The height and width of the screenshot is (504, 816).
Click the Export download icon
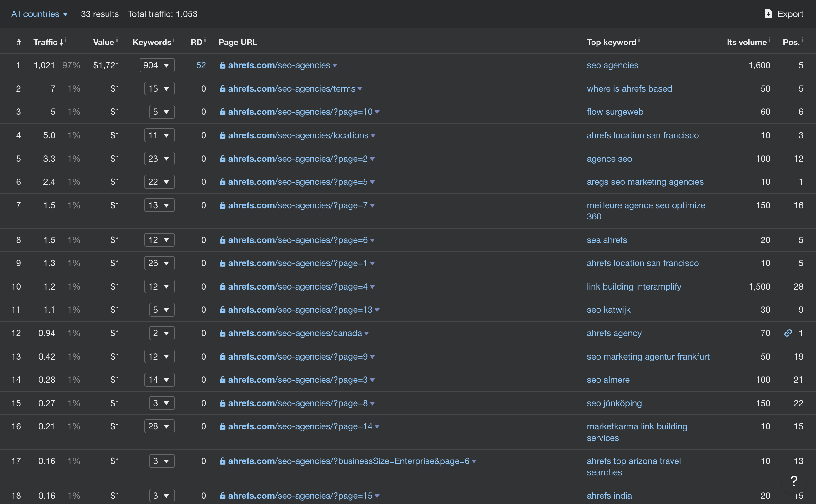(x=768, y=14)
